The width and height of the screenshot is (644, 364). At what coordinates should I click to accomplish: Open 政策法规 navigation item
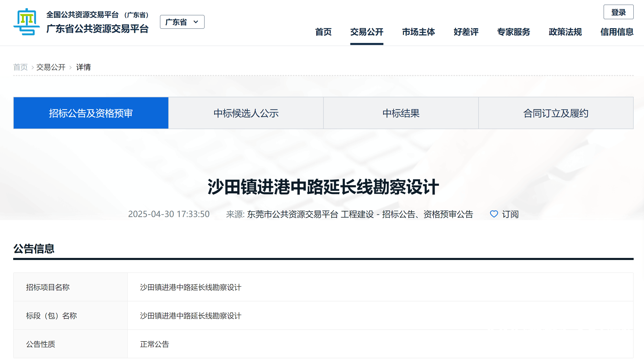point(565,32)
